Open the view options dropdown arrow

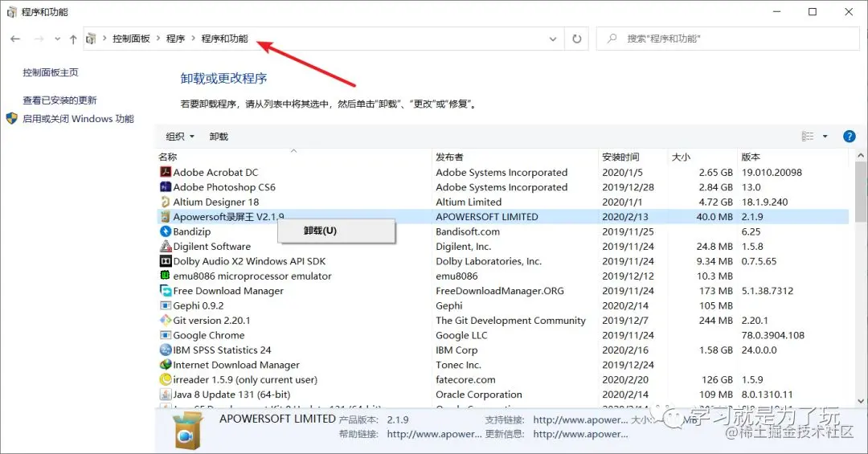pos(825,137)
